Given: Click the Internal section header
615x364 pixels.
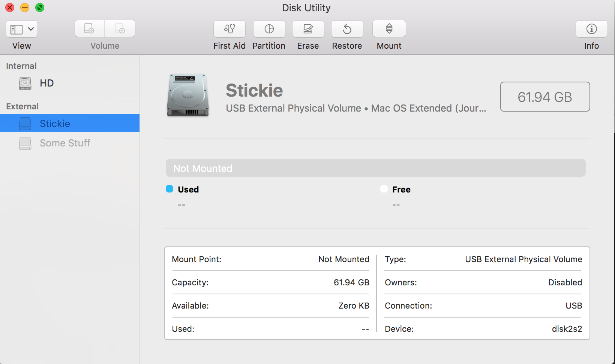Looking at the screenshot, I should [x=21, y=66].
